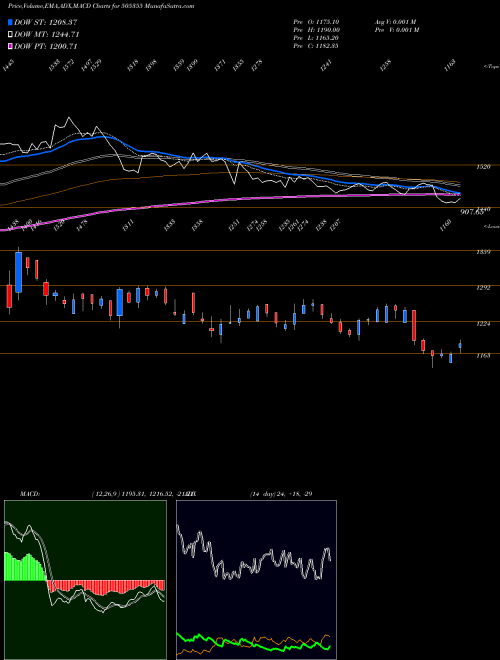Click the orange line in the ADX panel
Screen dimensions: 500x660
click(x=253, y=641)
